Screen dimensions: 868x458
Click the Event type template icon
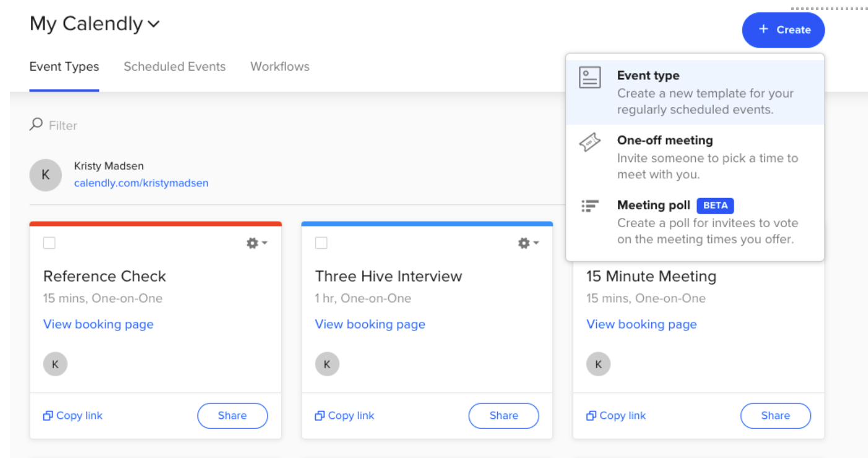(x=589, y=77)
